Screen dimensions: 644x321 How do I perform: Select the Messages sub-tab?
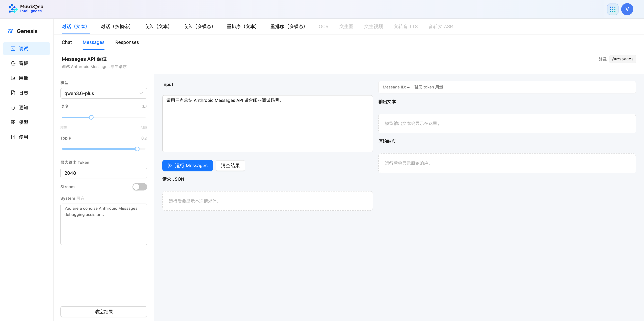[94, 42]
